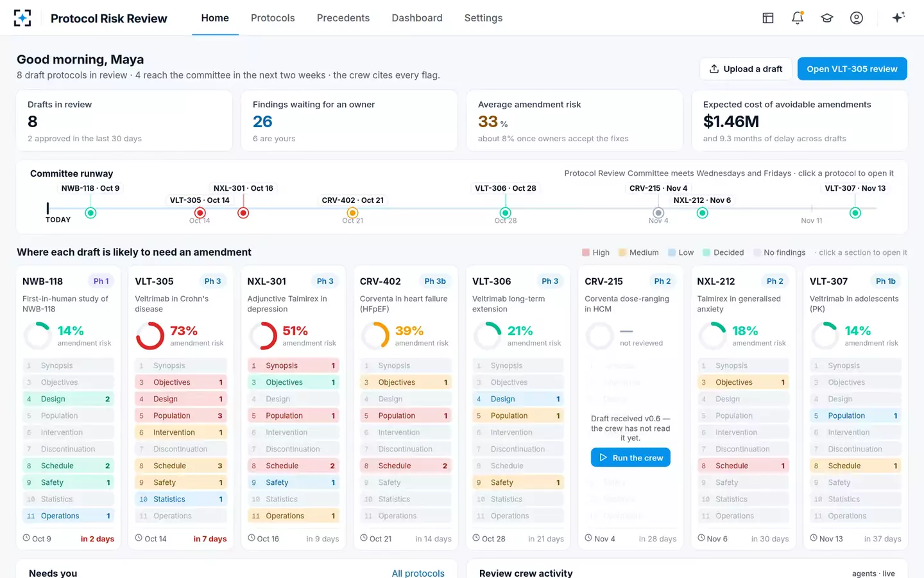Select the VLT-307 Nov 13 runway marker
Image resolution: width=924 pixels, height=578 pixels.
tap(855, 213)
